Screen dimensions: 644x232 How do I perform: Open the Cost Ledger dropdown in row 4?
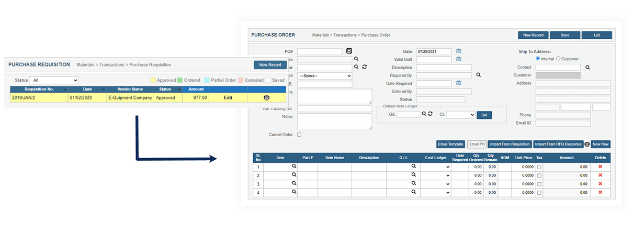pos(436,193)
